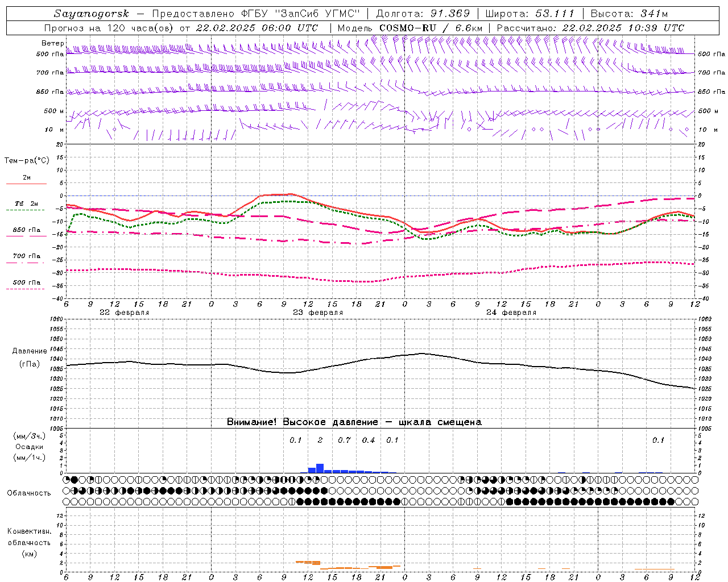
Task: Click the Тем-ра(°C) panel label
Action: tap(27, 161)
